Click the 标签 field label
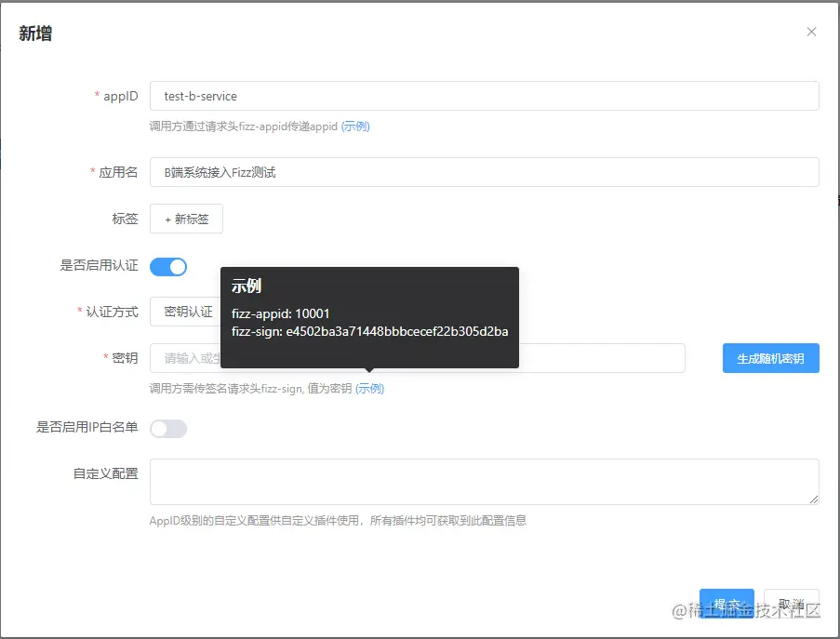The width and height of the screenshot is (840, 639). click(124, 219)
